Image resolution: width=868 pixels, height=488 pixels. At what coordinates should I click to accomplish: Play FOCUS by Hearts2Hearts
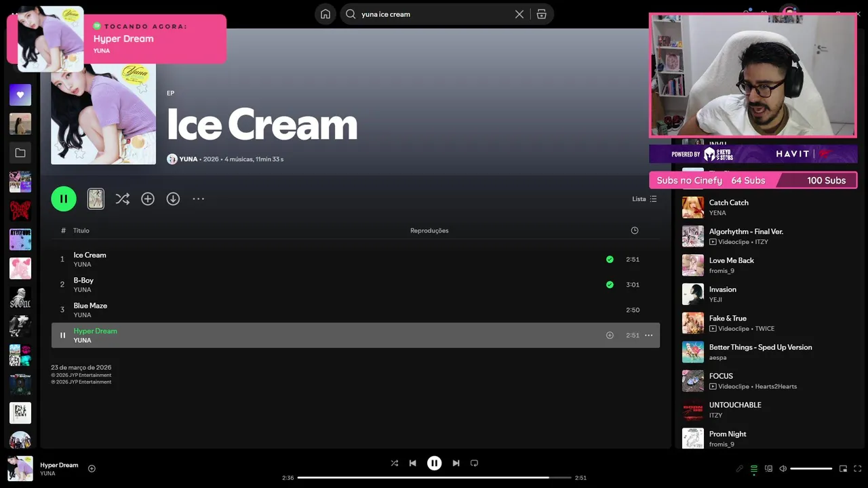[770, 381]
